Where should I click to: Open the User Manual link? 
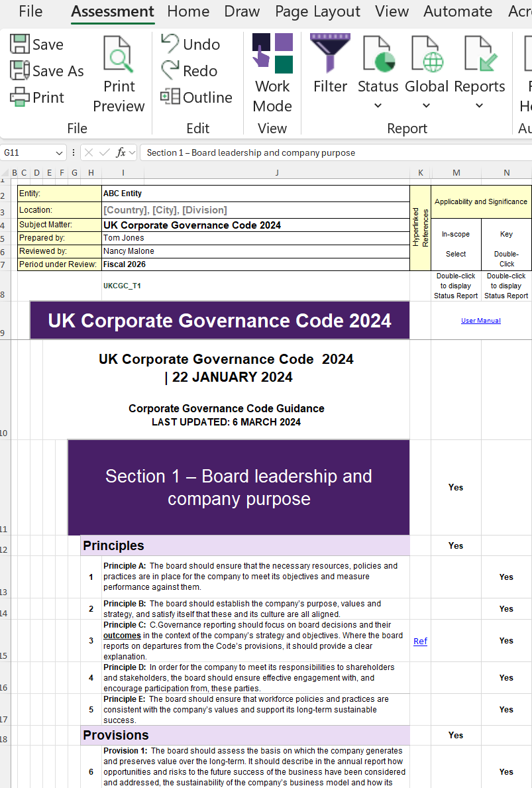tap(481, 321)
